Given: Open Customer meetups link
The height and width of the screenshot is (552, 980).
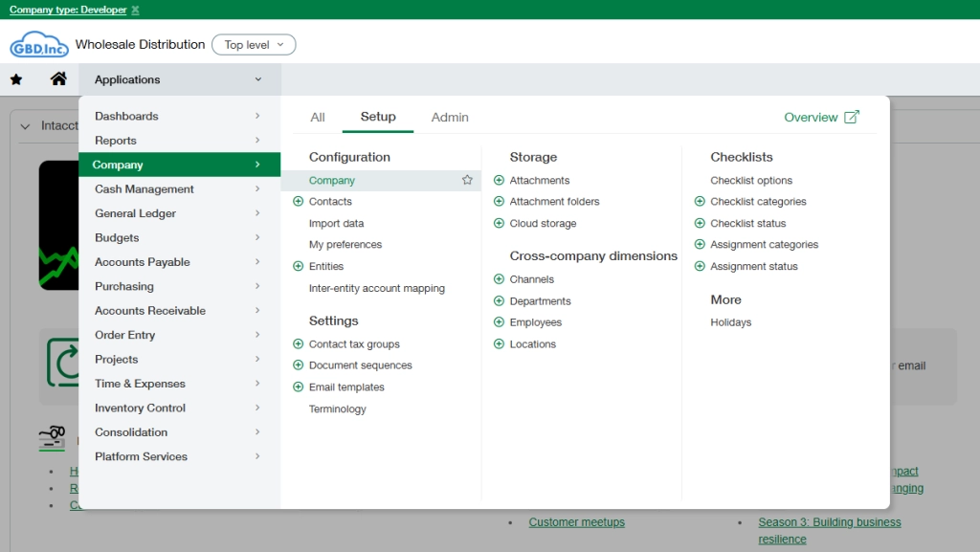Looking at the screenshot, I should (x=576, y=522).
